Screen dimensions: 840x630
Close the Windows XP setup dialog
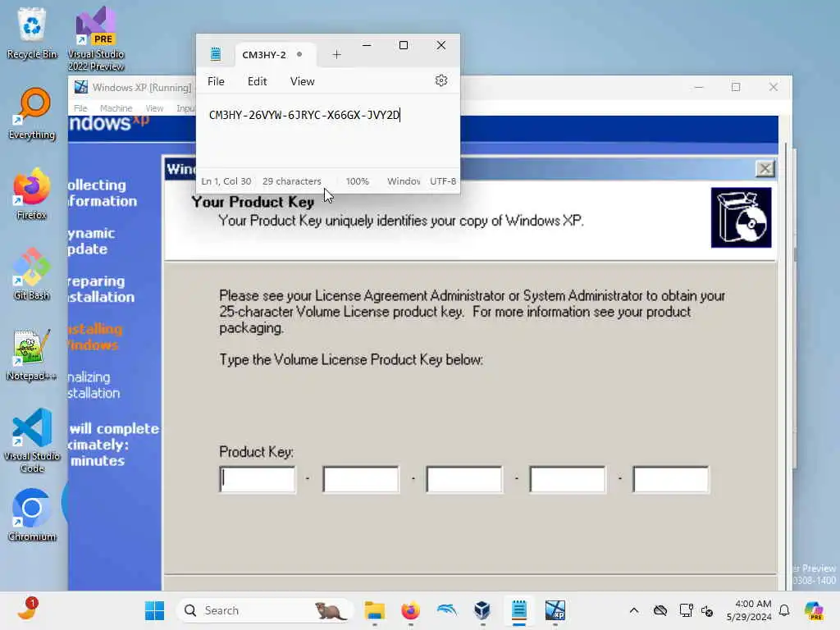(765, 169)
